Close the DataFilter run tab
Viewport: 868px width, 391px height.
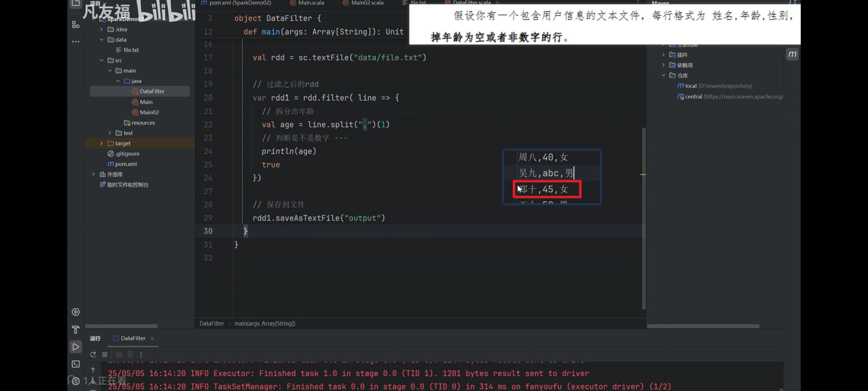tap(152, 338)
